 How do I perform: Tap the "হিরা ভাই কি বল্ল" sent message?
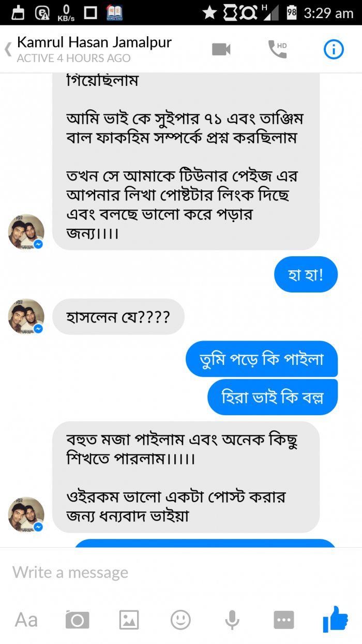(273, 397)
